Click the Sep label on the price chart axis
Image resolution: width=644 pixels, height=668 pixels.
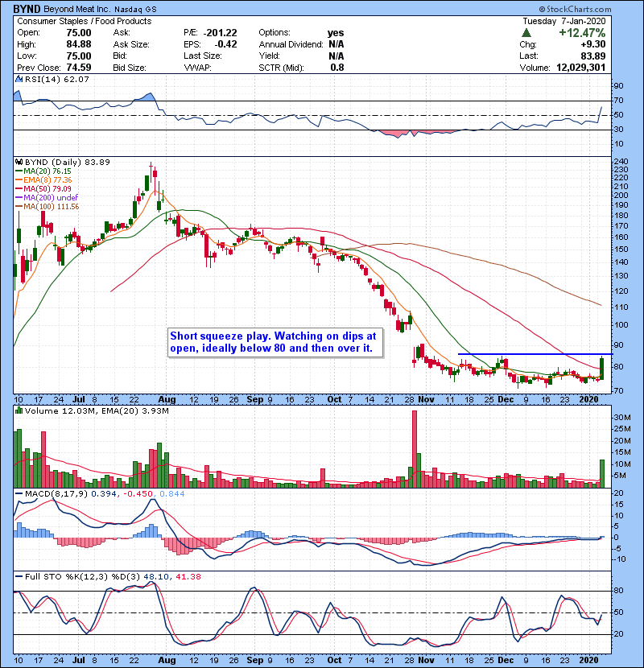coord(255,399)
